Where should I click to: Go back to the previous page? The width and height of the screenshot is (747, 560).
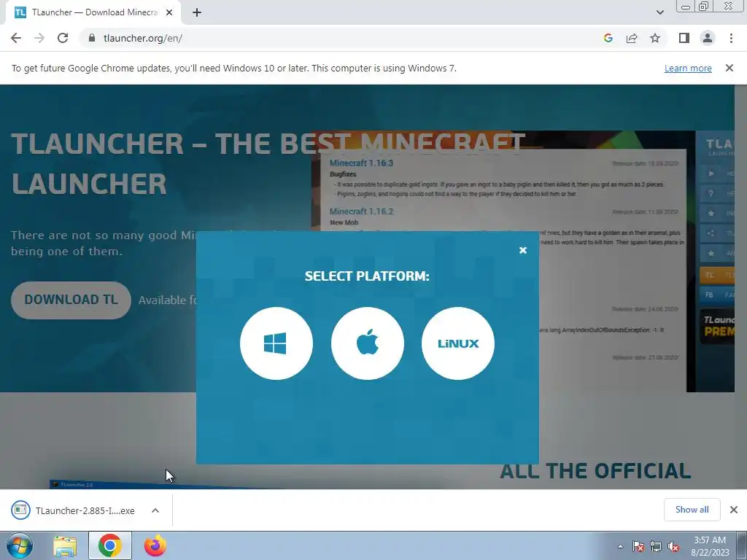point(16,38)
